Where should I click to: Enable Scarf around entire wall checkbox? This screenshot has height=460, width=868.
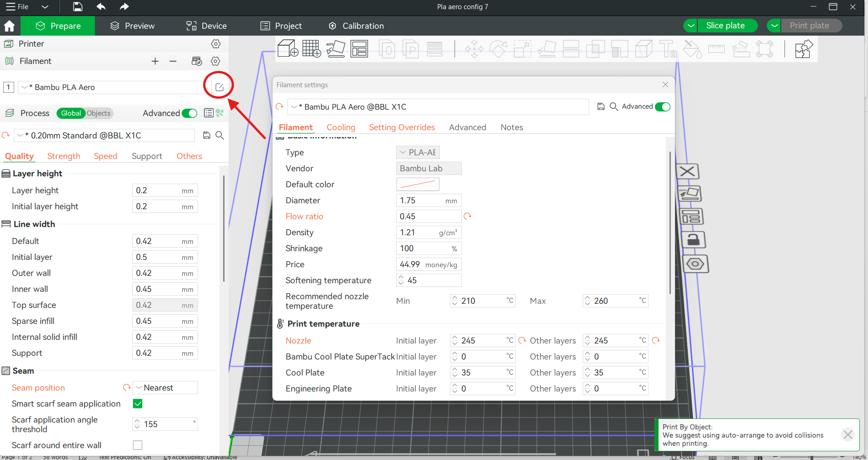[x=137, y=445]
